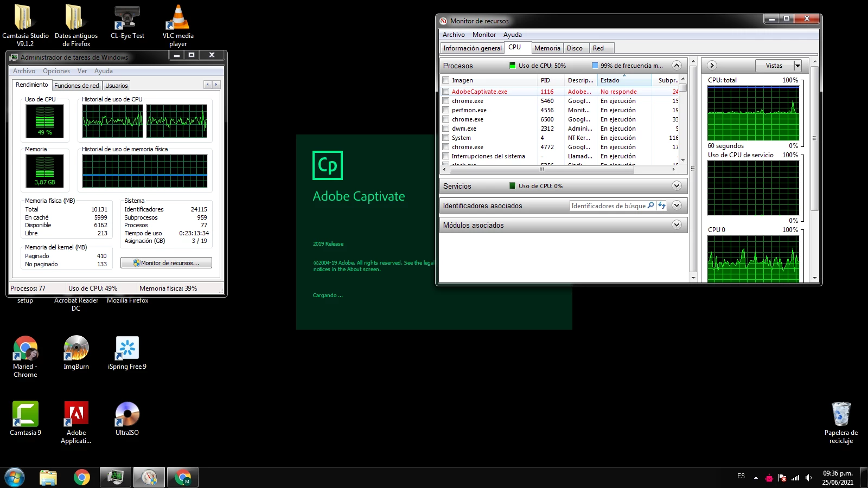The width and height of the screenshot is (868, 488).
Task: Open the Funciones de red tab in Task Manager
Action: 76,86
